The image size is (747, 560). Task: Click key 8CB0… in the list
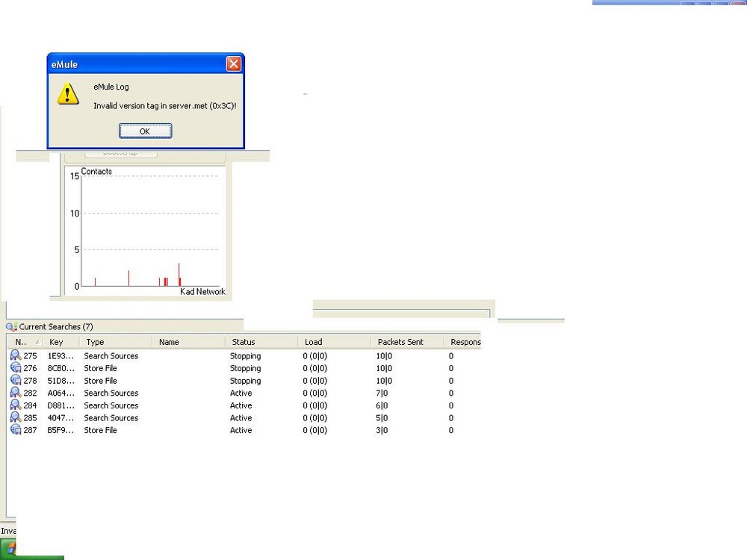coord(61,368)
